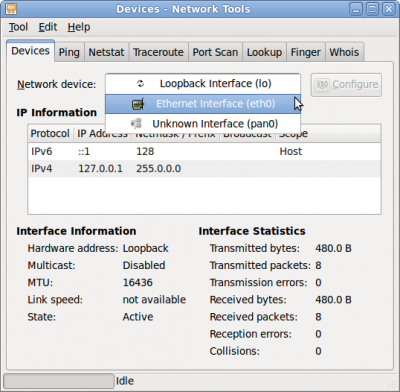Screen dimensions: 400x392
Task: Maximize the Network Tools window
Action: [372, 9]
